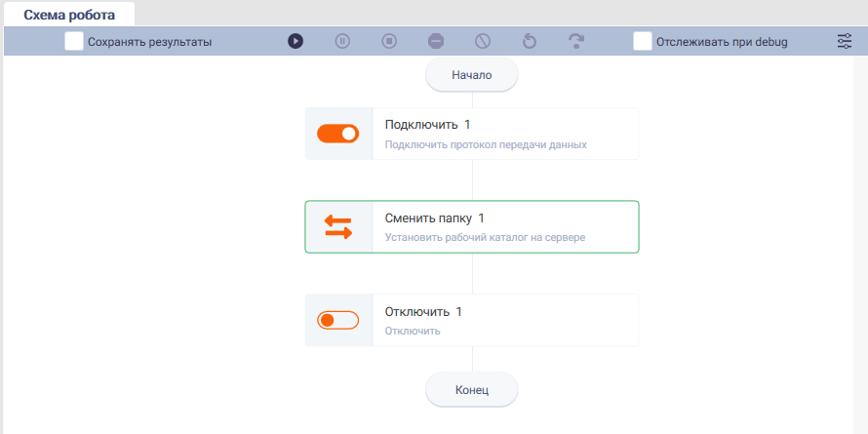Screen dimensions: 868x434
Task: Click the toggle icon of Отключить step
Action: (x=337, y=320)
